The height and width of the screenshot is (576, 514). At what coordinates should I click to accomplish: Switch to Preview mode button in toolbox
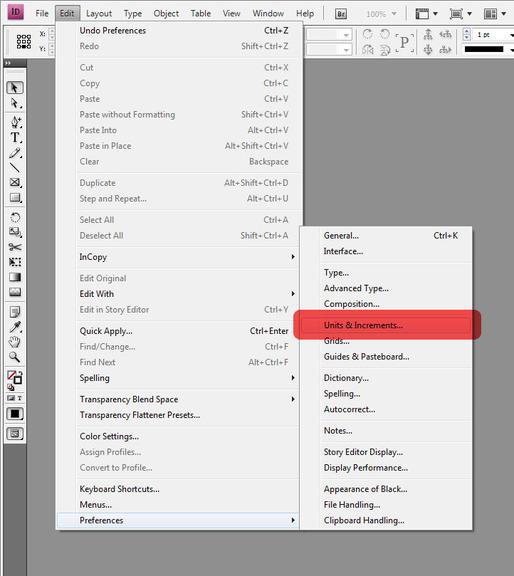click(x=15, y=434)
